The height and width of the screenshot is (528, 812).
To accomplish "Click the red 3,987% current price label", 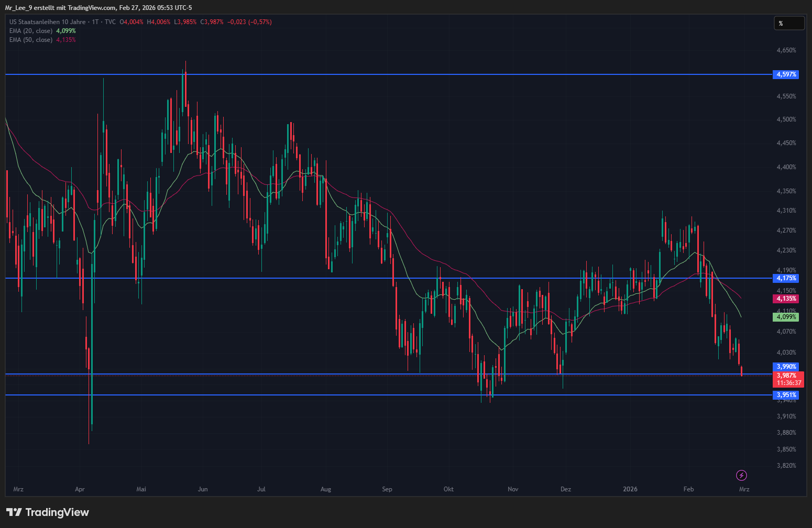I will click(x=787, y=376).
